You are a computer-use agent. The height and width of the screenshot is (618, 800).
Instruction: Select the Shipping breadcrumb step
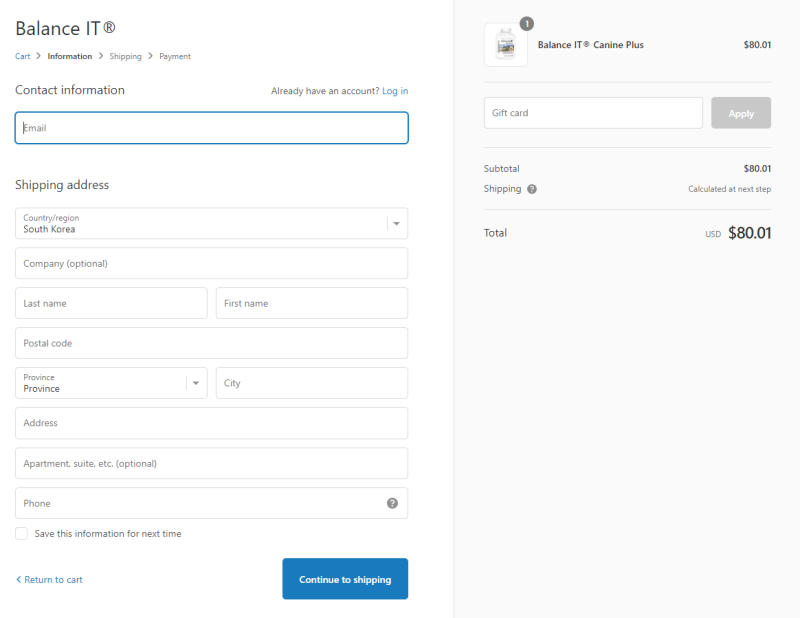click(125, 56)
